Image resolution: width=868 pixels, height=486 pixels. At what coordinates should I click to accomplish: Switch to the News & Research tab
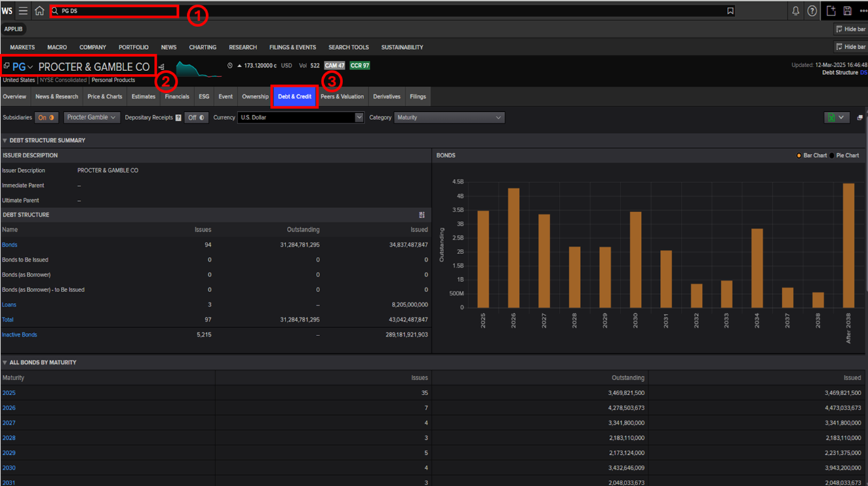[x=57, y=96]
